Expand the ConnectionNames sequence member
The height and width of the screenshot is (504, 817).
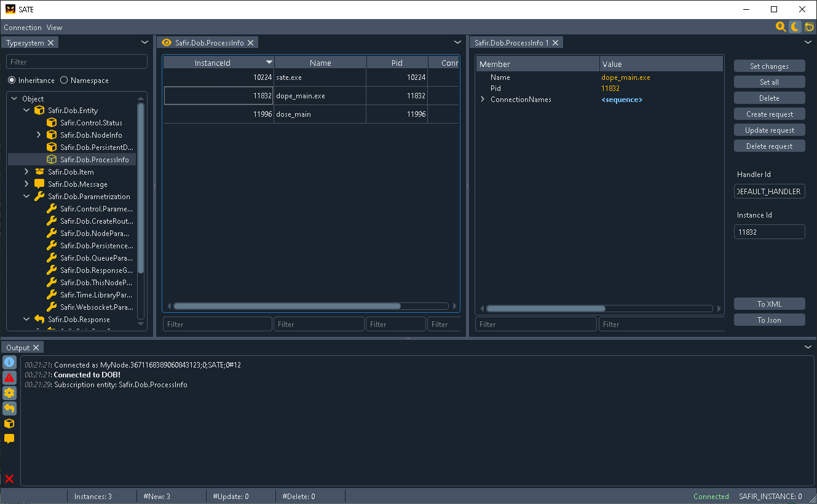pos(482,99)
